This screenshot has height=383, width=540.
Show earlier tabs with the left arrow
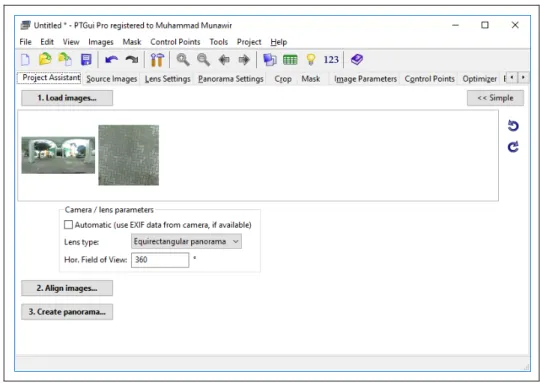tap(512, 77)
